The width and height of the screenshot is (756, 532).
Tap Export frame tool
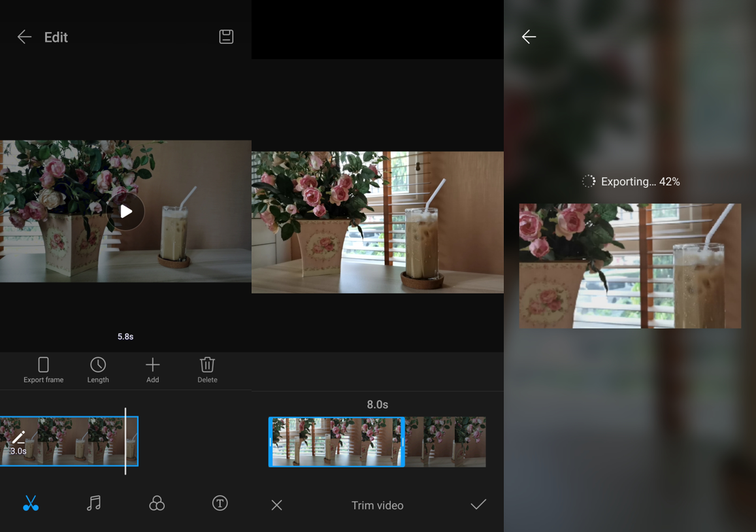tap(43, 370)
